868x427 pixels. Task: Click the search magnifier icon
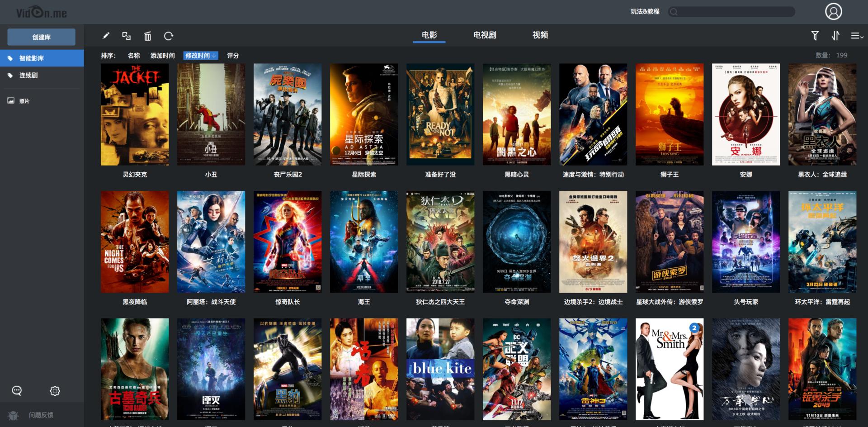pyautogui.click(x=674, y=12)
